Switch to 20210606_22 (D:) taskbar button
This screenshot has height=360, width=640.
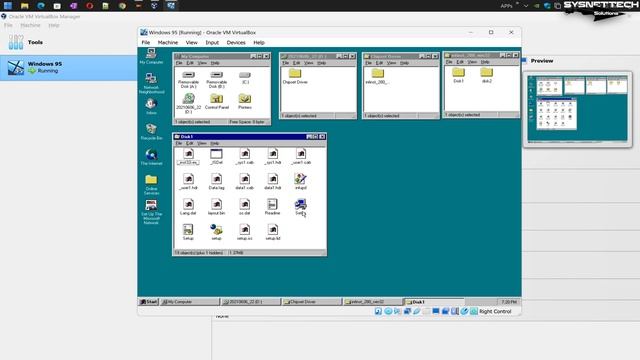tap(251, 302)
